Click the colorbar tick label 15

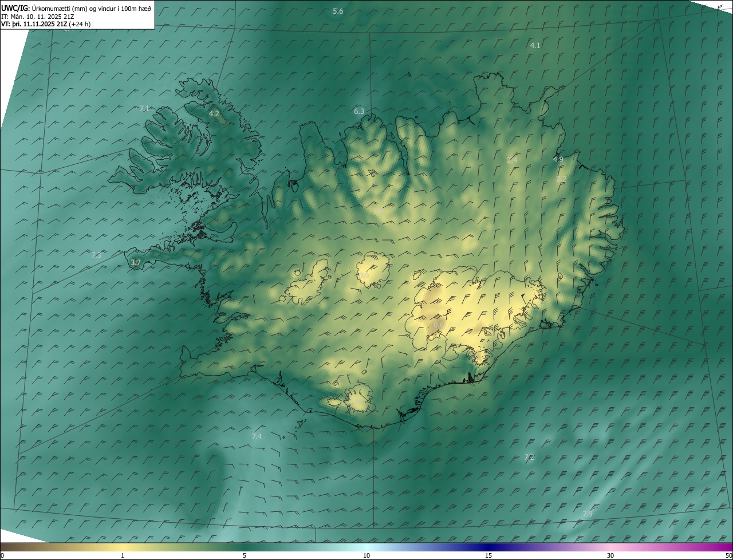click(488, 556)
